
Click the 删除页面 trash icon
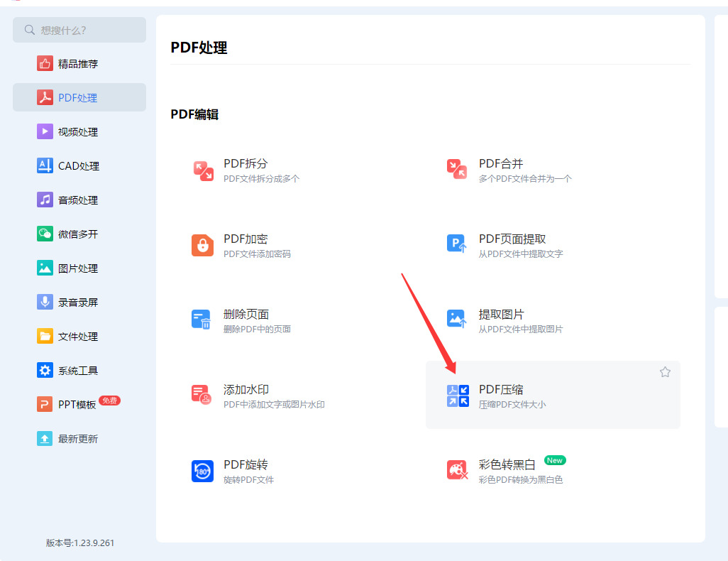tap(202, 320)
